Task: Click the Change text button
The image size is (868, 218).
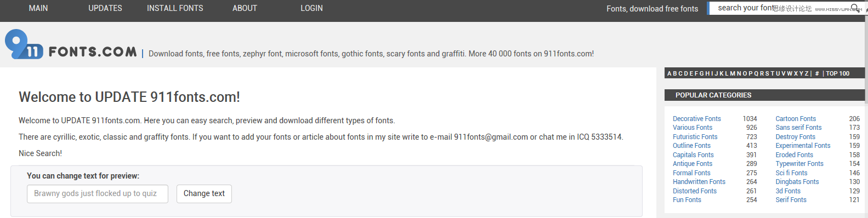Action: point(204,194)
